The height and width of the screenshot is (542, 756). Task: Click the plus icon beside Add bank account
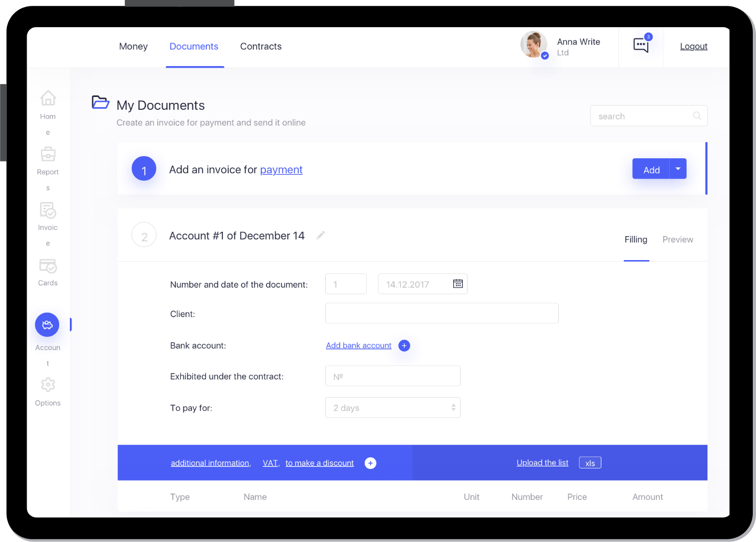point(405,345)
